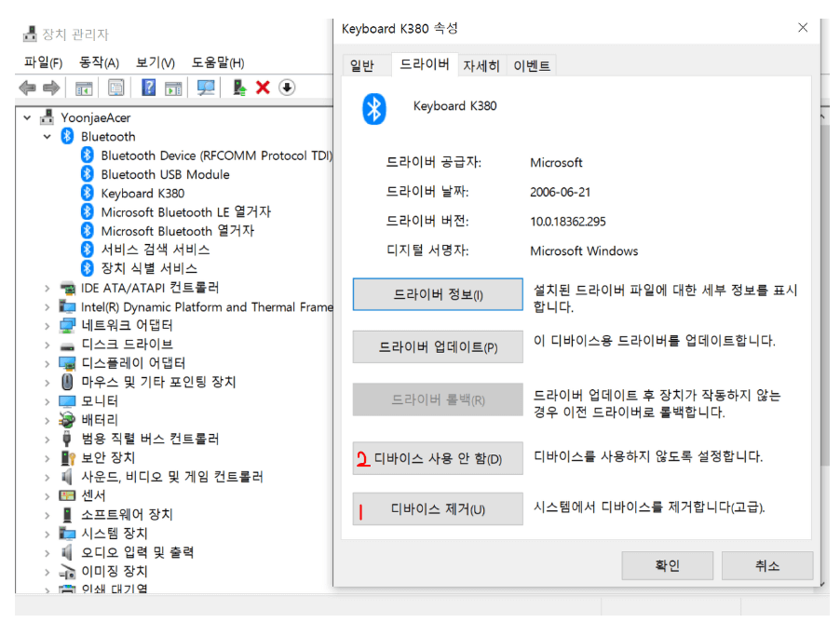The image size is (840, 623).
Task: Click the scan for hardware changes monitor icon
Action: pos(206,88)
